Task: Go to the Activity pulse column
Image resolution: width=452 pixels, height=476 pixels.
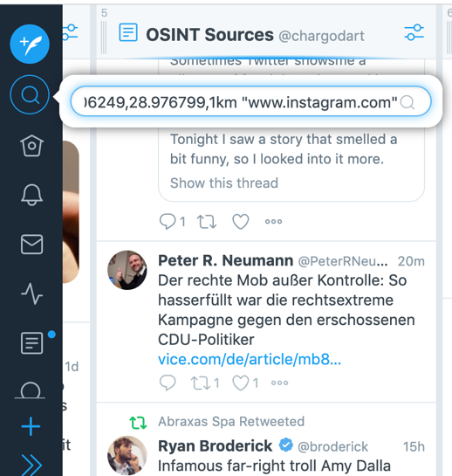Action: 31,293
